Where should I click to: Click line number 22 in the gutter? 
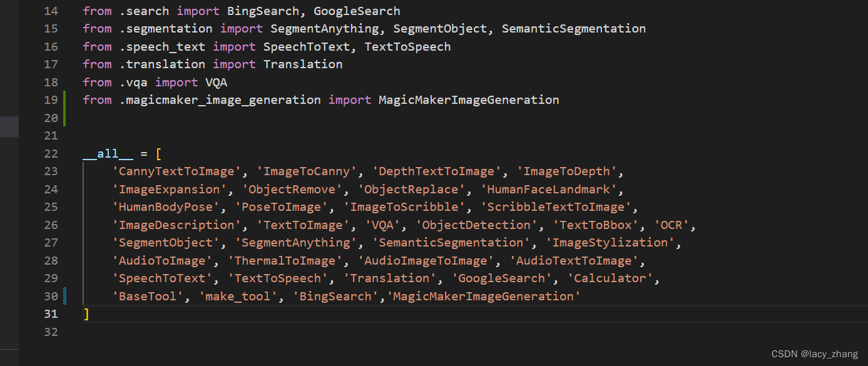point(51,154)
